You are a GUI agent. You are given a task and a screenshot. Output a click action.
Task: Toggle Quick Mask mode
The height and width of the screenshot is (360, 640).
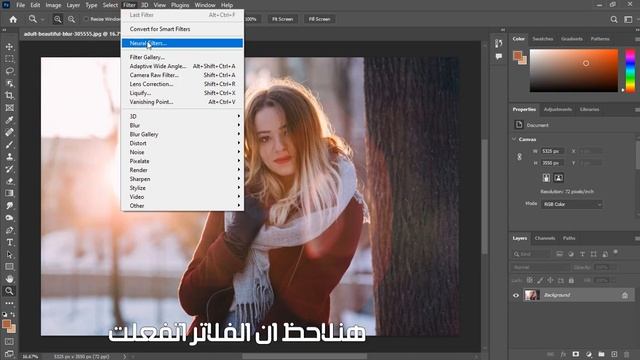pos(9,342)
